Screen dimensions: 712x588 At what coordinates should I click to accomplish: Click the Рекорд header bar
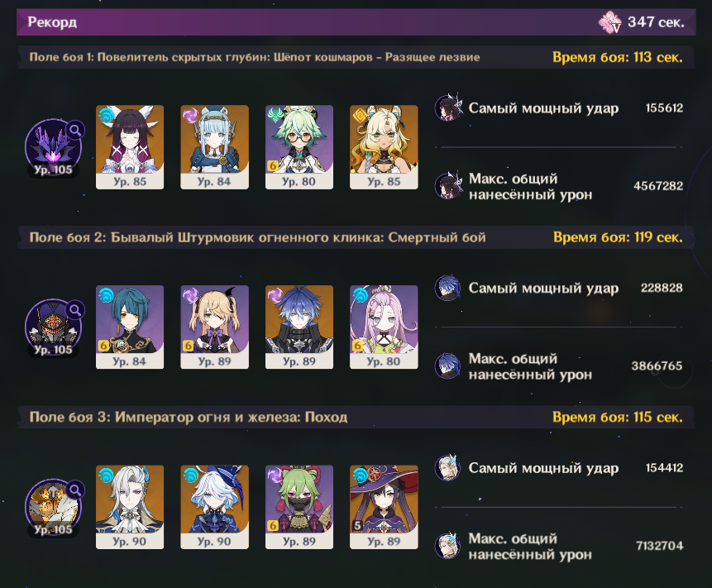[356, 22]
